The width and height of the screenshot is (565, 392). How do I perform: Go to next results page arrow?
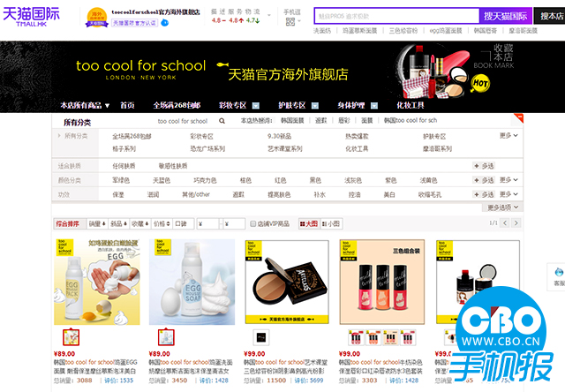tap(516, 223)
